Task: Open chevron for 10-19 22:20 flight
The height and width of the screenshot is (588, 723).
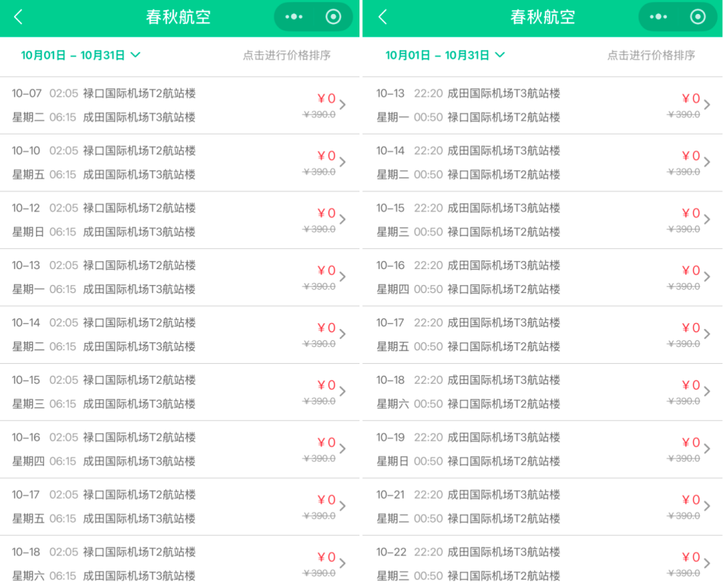Action: point(707,448)
